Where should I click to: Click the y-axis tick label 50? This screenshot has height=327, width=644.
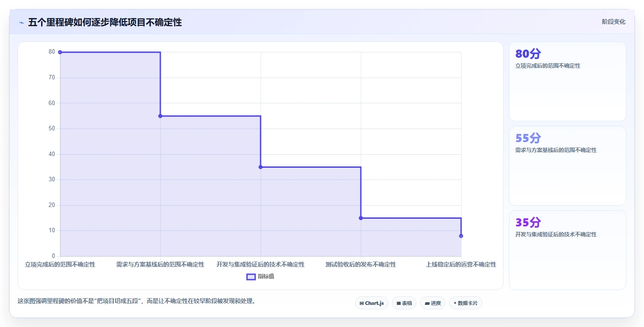coord(52,129)
